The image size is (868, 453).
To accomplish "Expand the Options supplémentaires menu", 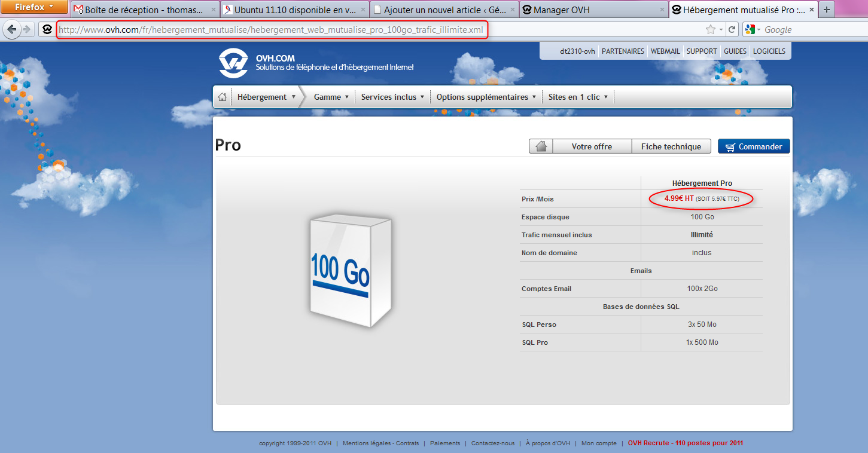I will pos(486,97).
